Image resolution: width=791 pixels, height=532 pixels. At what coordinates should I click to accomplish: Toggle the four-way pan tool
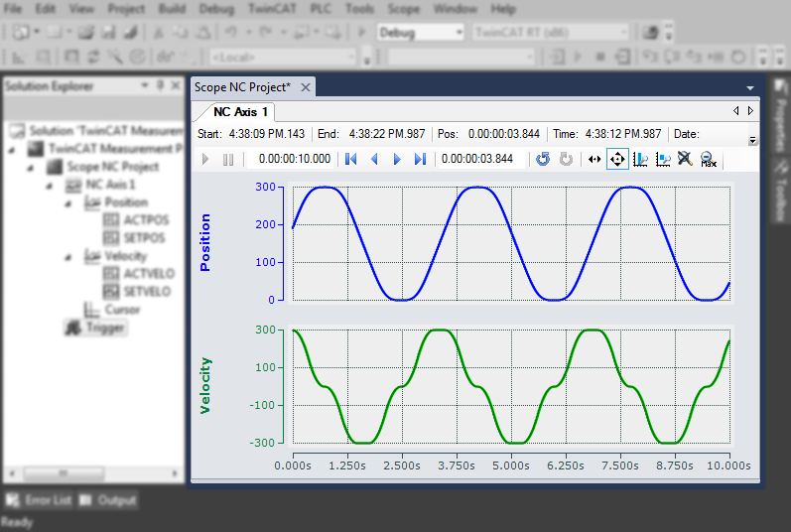tap(617, 160)
